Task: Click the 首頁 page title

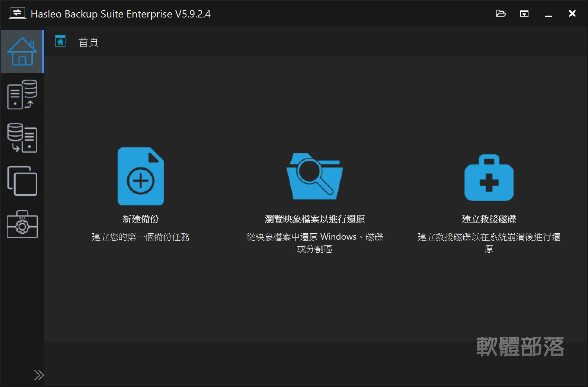Action: pos(89,42)
